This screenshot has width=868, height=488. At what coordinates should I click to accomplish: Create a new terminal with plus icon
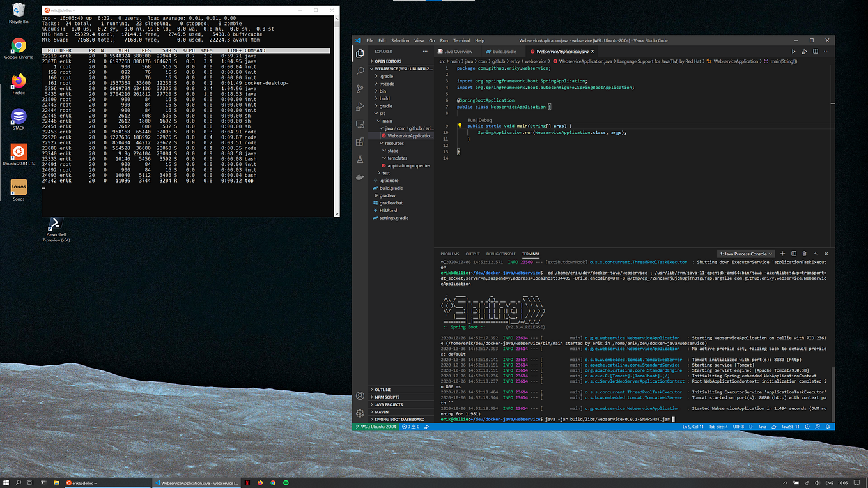tap(783, 254)
